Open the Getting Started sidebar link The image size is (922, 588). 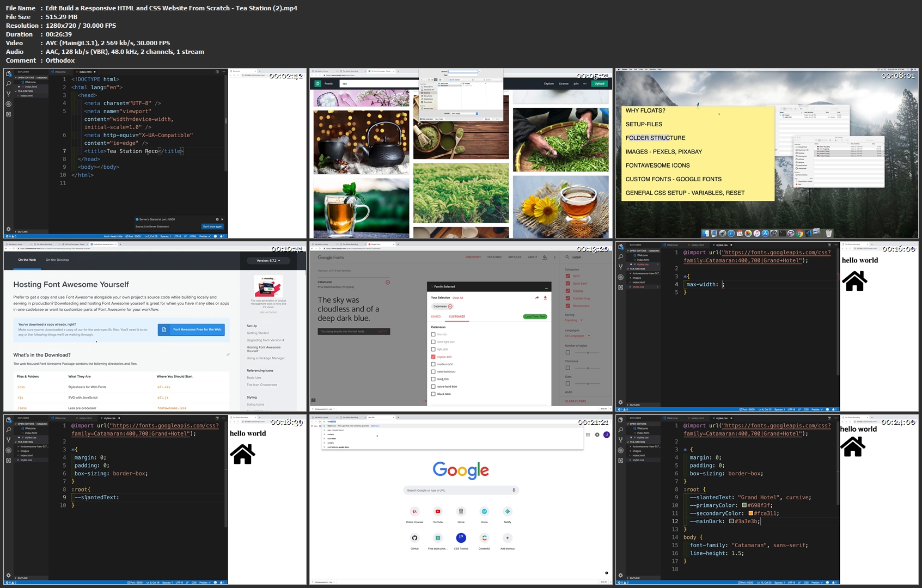tap(258, 333)
